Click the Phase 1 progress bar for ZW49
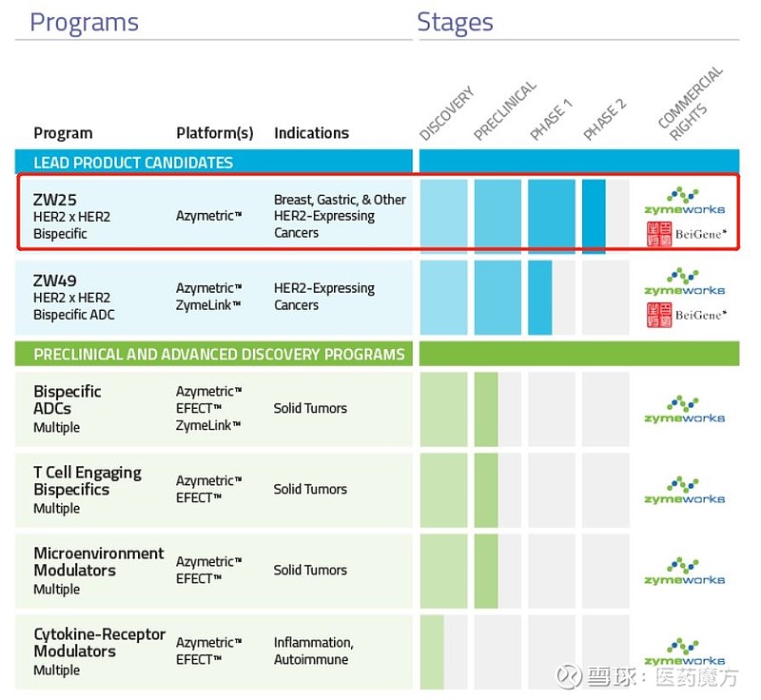The width and height of the screenshot is (761, 700). 540,297
